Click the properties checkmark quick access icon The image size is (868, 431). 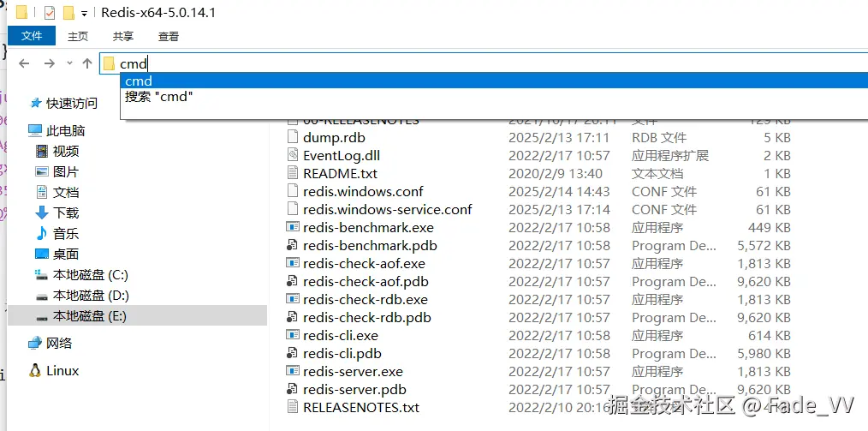click(x=50, y=13)
